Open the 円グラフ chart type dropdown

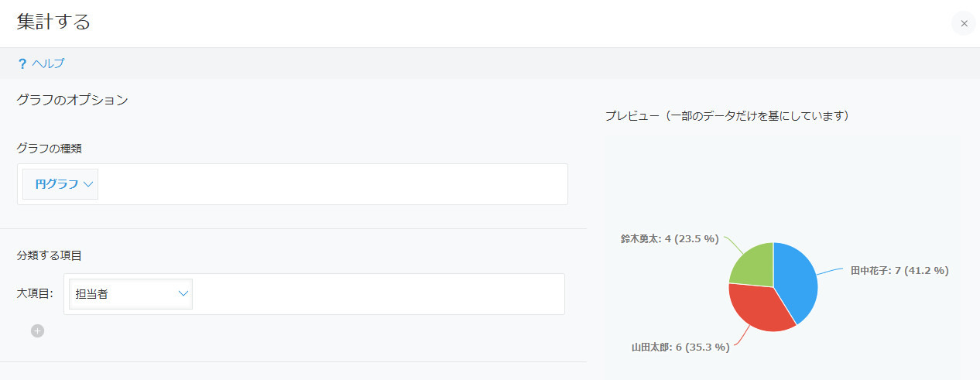tap(60, 184)
